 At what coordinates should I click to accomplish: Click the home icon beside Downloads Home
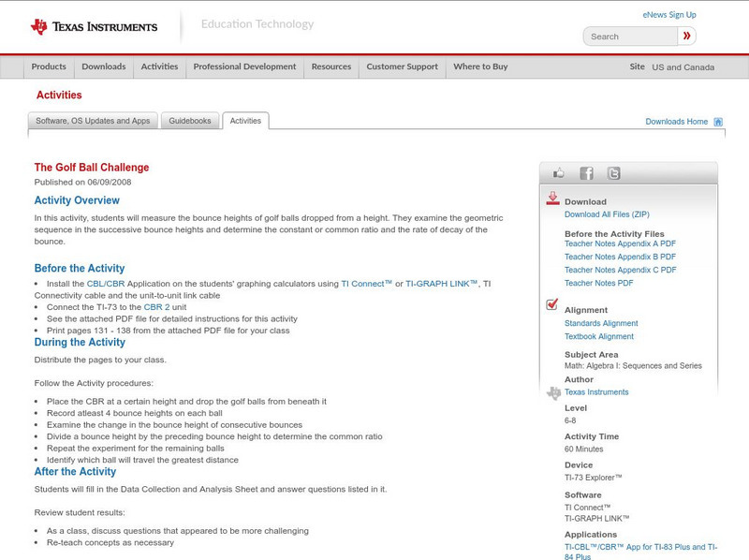point(718,122)
